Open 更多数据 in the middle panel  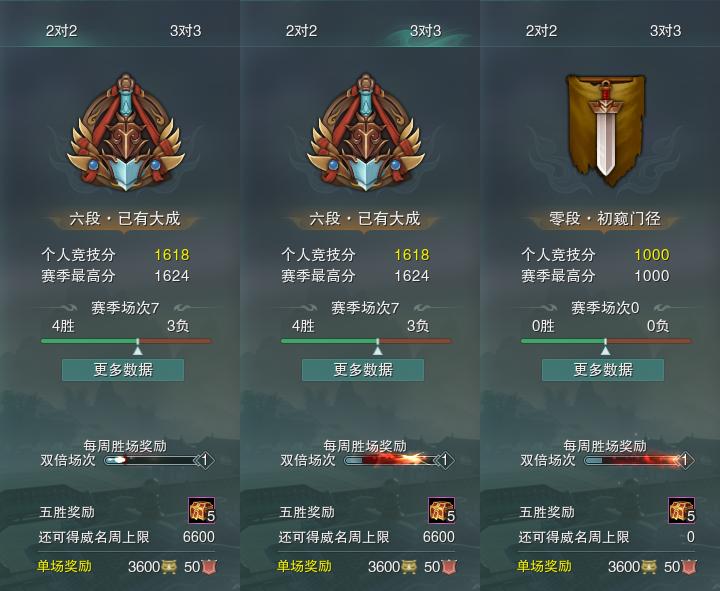point(363,370)
